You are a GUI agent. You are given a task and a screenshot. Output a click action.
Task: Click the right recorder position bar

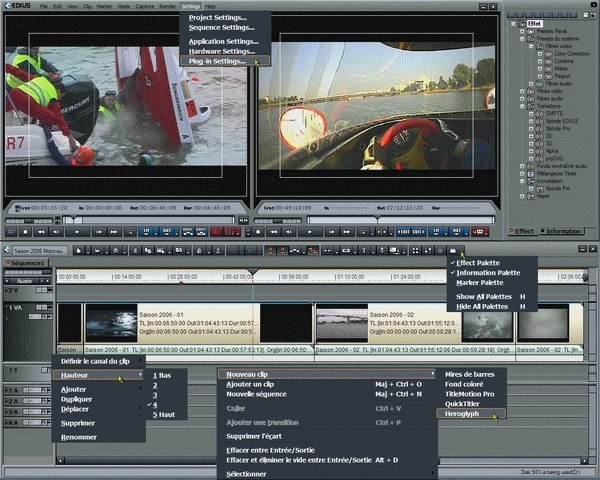pyautogui.click(x=400, y=220)
